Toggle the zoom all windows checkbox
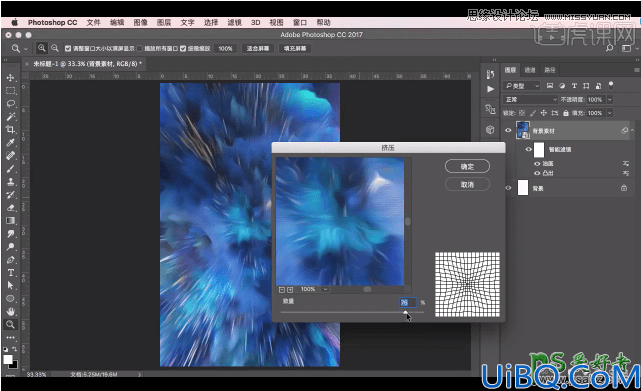 coord(139,49)
